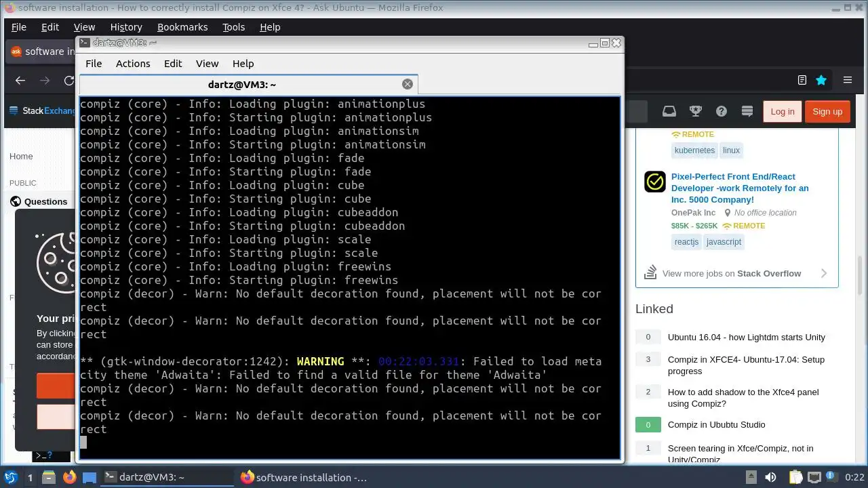868x488 pixels.
Task: Click the blue bookmark star in Firefox
Action: (821, 80)
